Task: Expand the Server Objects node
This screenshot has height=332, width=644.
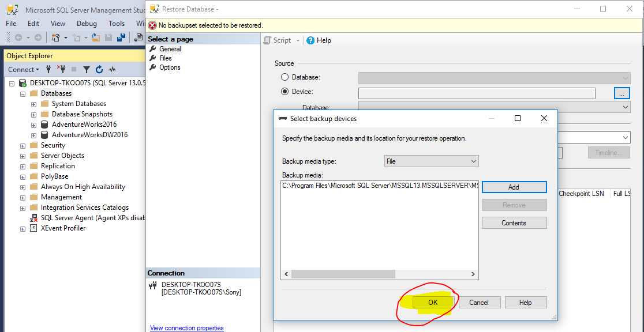Action: [23, 156]
